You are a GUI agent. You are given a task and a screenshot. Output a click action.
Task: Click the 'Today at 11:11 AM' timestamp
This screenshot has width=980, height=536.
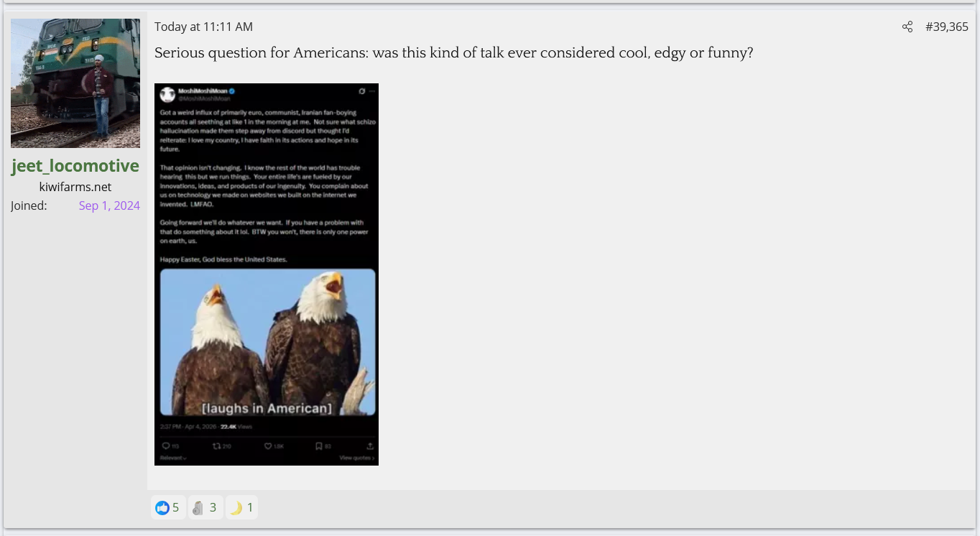[203, 27]
